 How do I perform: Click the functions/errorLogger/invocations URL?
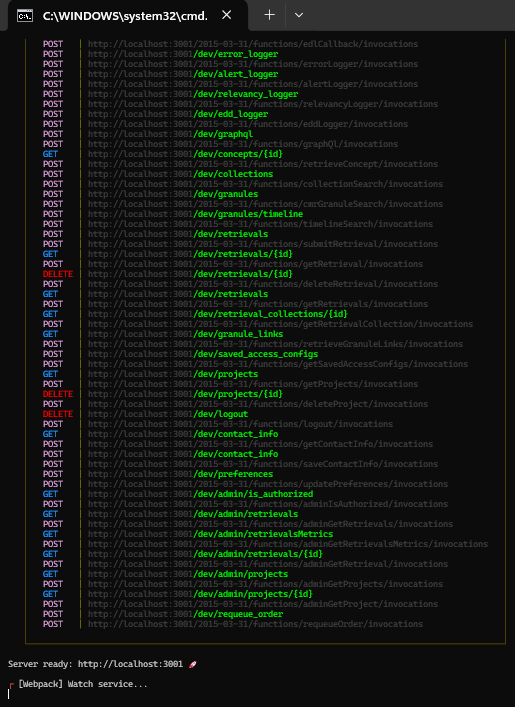click(253, 64)
